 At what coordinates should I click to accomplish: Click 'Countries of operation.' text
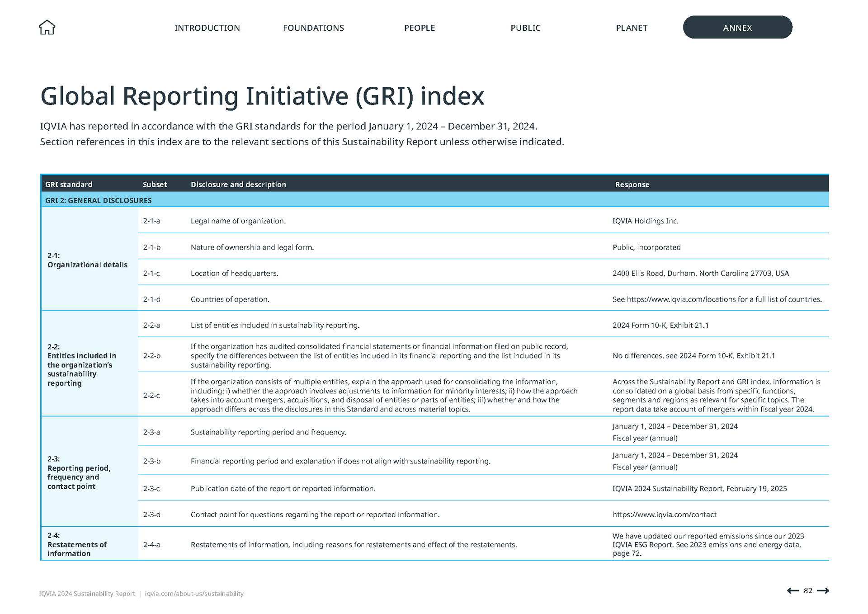click(x=230, y=299)
